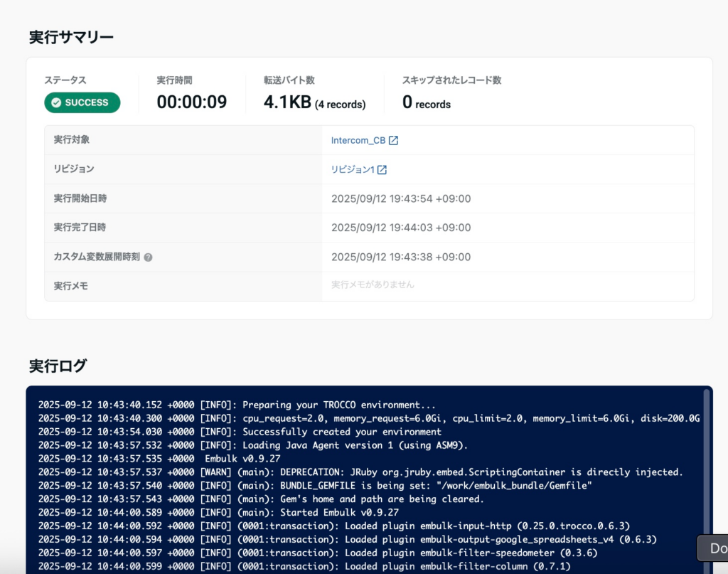Click external-link icon beside Intercom_CB
The height and width of the screenshot is (574, 728).
click(x=393, y=141)
